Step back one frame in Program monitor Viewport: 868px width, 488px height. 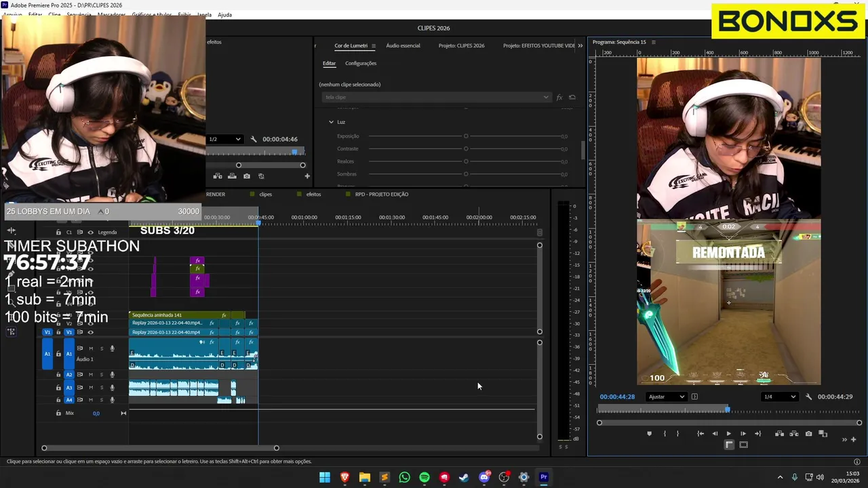(x=715, y=434)
